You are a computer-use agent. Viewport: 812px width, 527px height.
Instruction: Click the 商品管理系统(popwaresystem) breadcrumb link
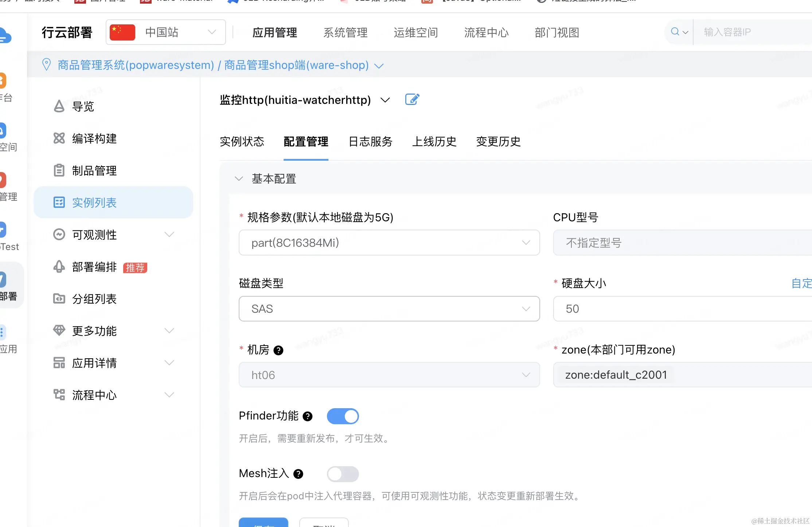pos(136,65)
